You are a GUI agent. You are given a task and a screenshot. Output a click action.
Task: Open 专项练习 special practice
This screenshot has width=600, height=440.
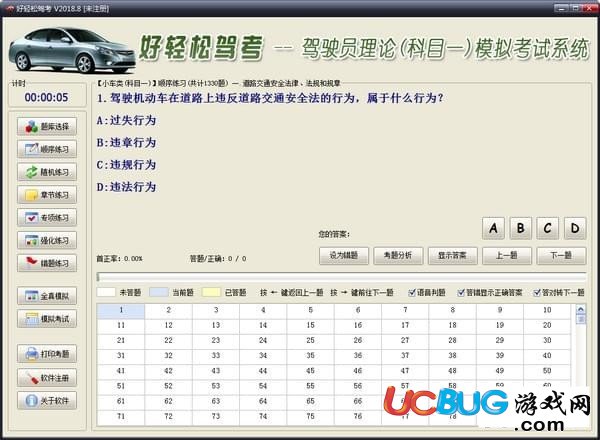tap(47, 217)
